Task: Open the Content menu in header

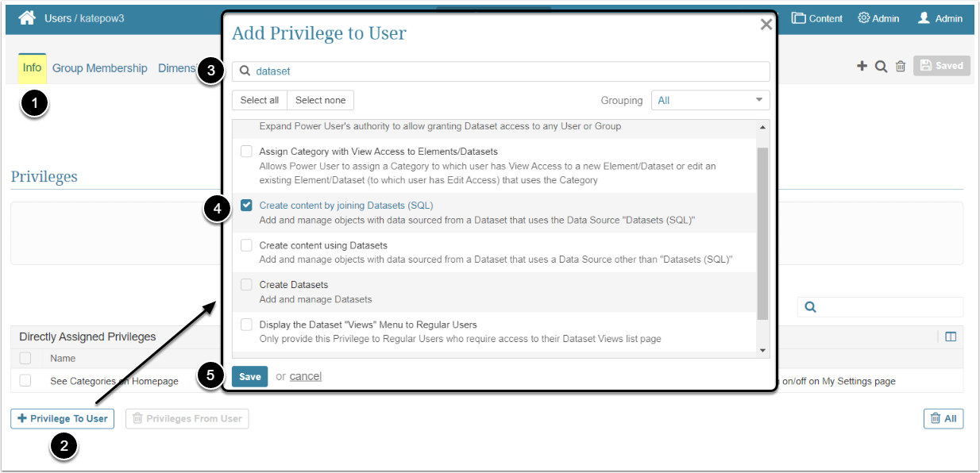Action: click(x=817, y=18)
